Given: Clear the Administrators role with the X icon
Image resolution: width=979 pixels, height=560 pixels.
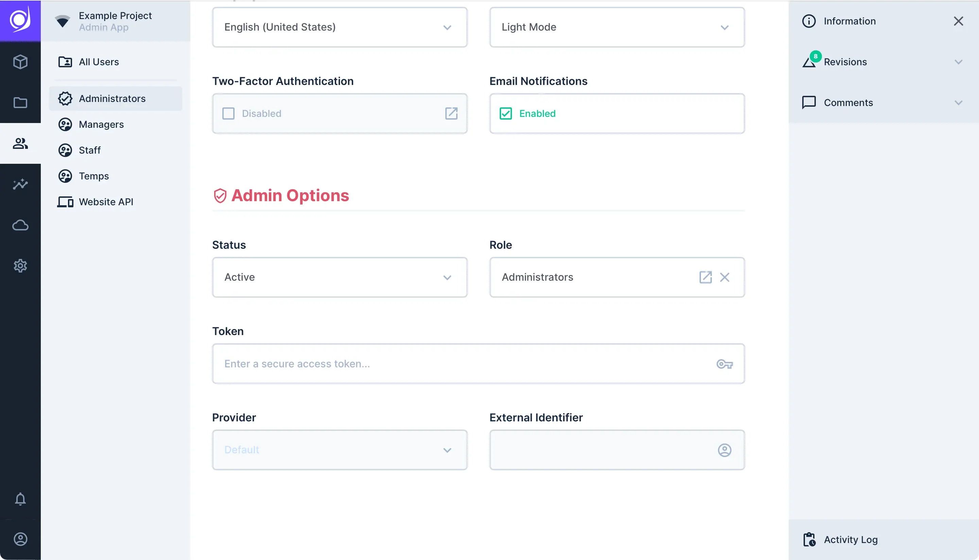Looking at the screenshot, I should click(725, 277).
